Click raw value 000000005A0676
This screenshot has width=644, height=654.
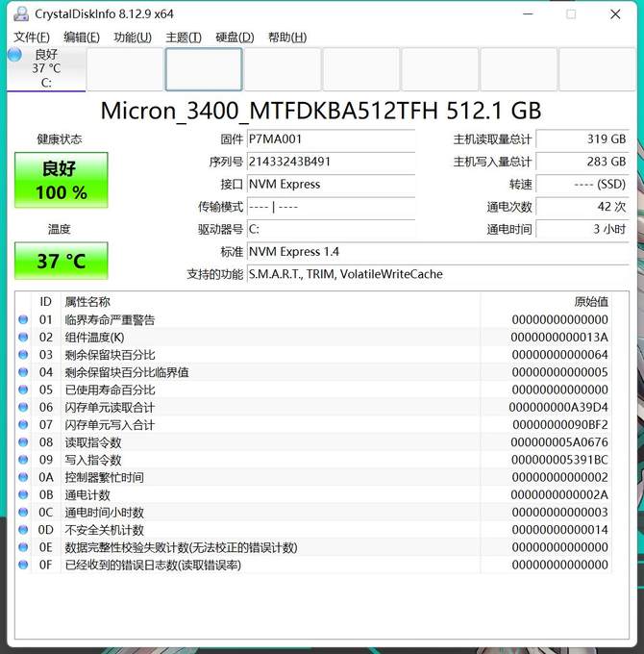coord(559,442)
